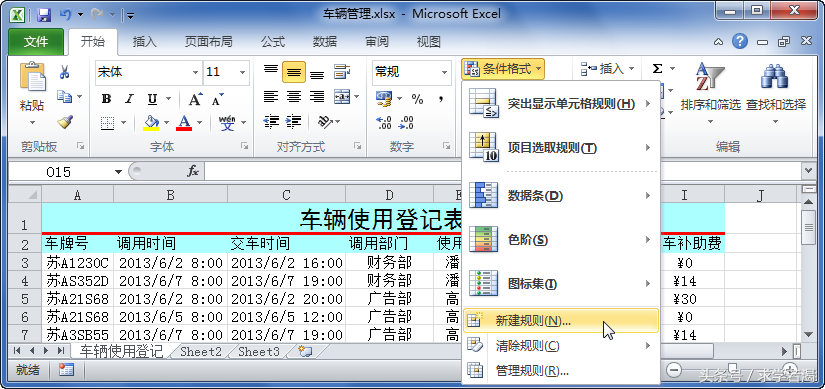Click Increase Decimal icon

click(x=384, y=123)
